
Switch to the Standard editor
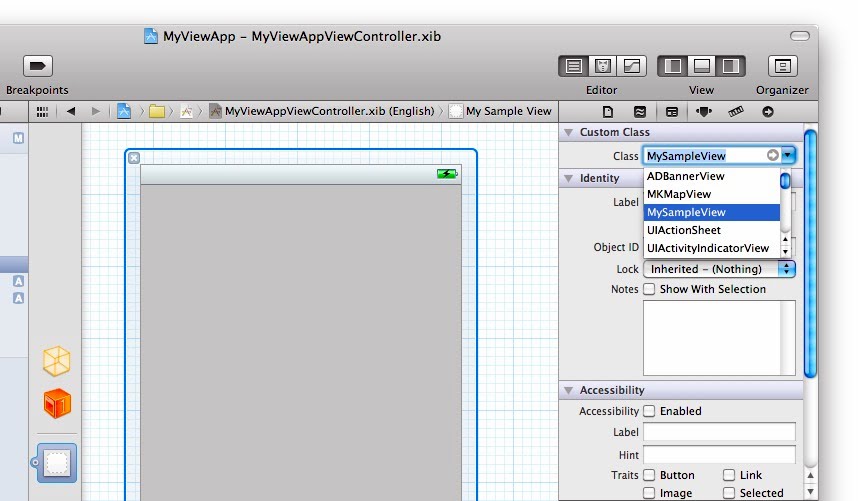(574, 66)
